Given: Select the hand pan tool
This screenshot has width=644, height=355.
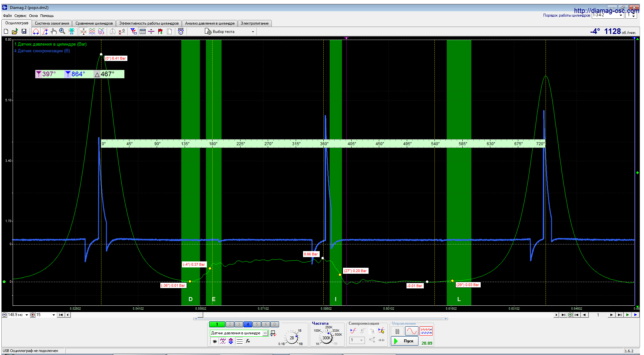Looking at the screenshot, I should click(54, 31).
